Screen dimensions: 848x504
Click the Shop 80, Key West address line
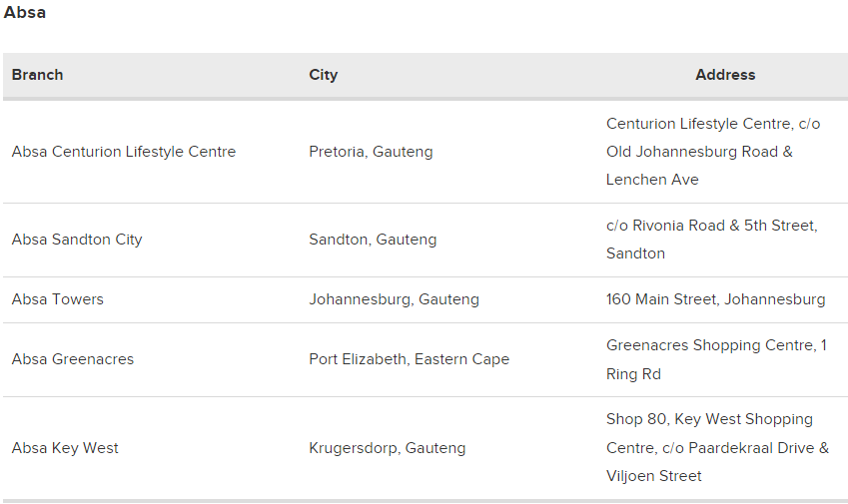(709, 419)
